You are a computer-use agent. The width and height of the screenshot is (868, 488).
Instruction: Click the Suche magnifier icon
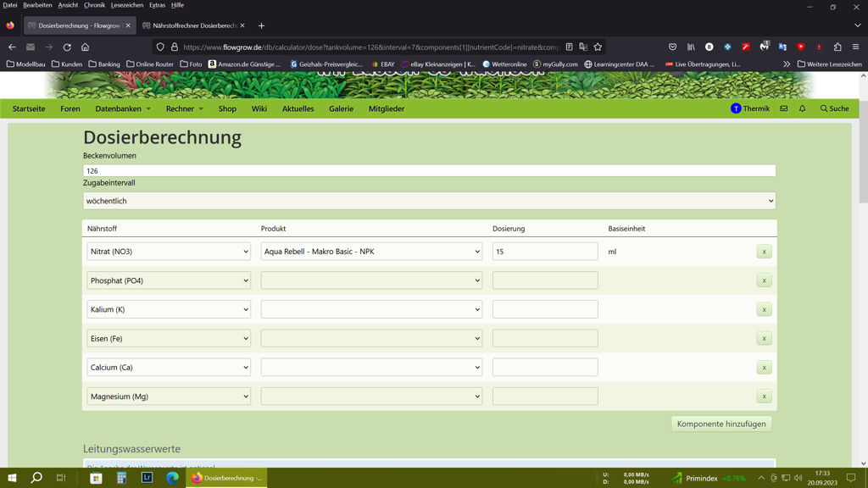tap(824, 108)
